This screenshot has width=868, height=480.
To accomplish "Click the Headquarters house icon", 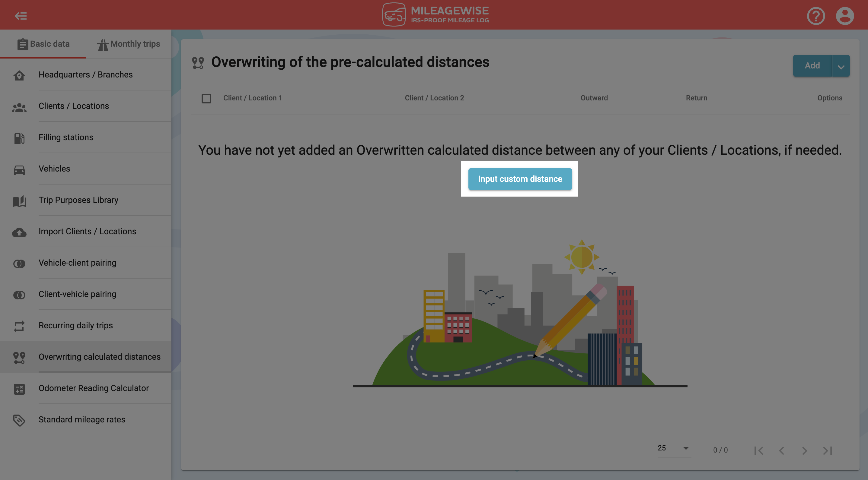I will tap(19, 75).
